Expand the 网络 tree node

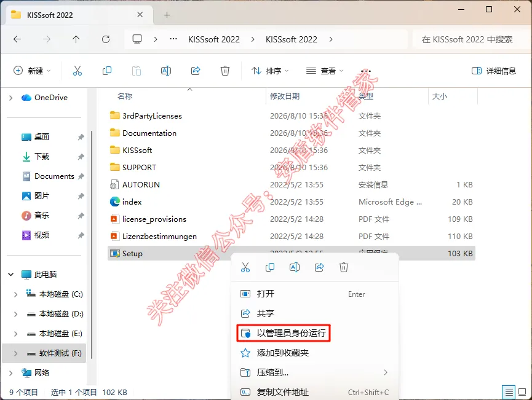point(11,373)
